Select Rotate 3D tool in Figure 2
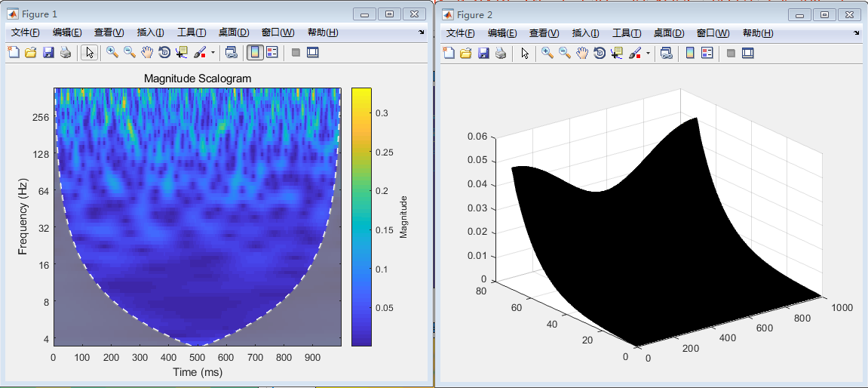 (x=600, y=53)
